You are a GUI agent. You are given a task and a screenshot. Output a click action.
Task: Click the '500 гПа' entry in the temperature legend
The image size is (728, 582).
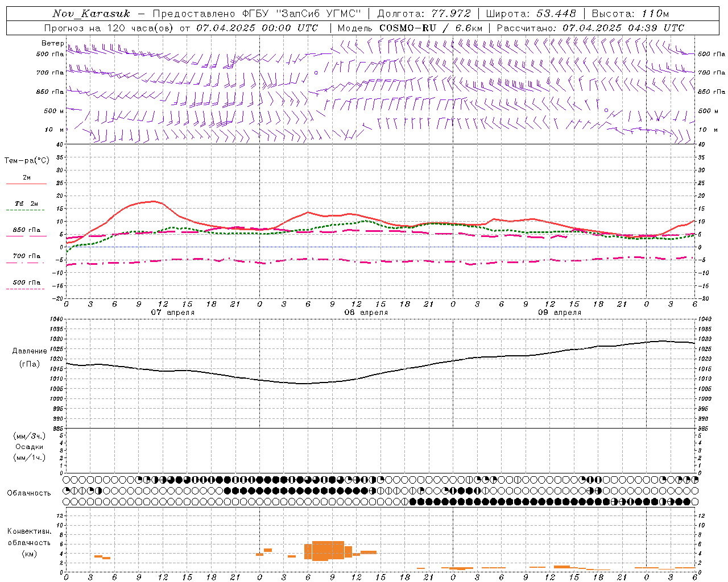point(27,282)
